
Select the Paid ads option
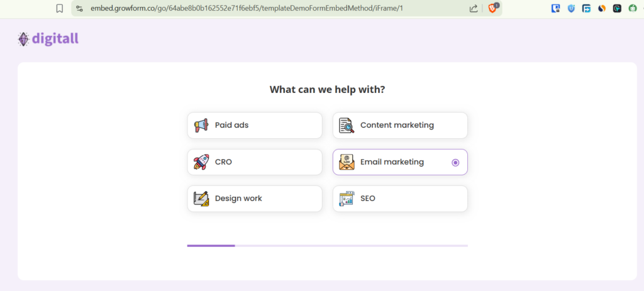[x=255, y=126]
